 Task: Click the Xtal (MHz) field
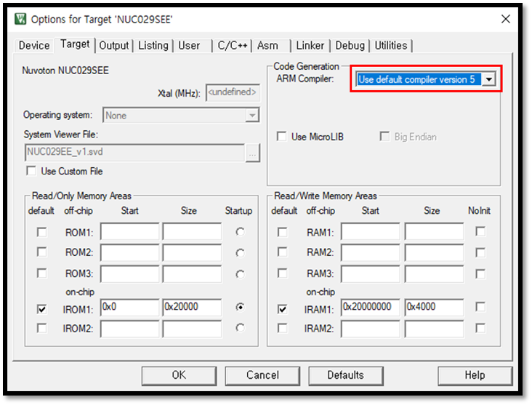pyautogui.click(x=233, y=92)
